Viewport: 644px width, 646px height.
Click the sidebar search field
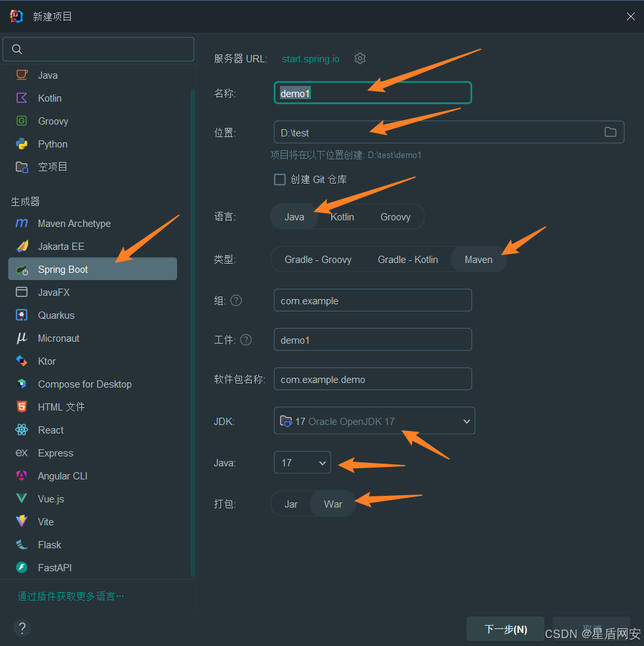[98, 49]
